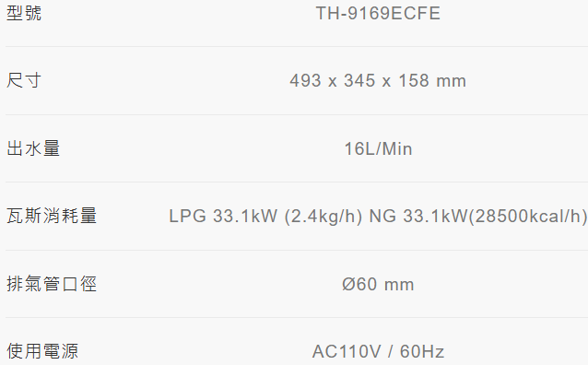Click the 使用電源 label

[42, 351]
